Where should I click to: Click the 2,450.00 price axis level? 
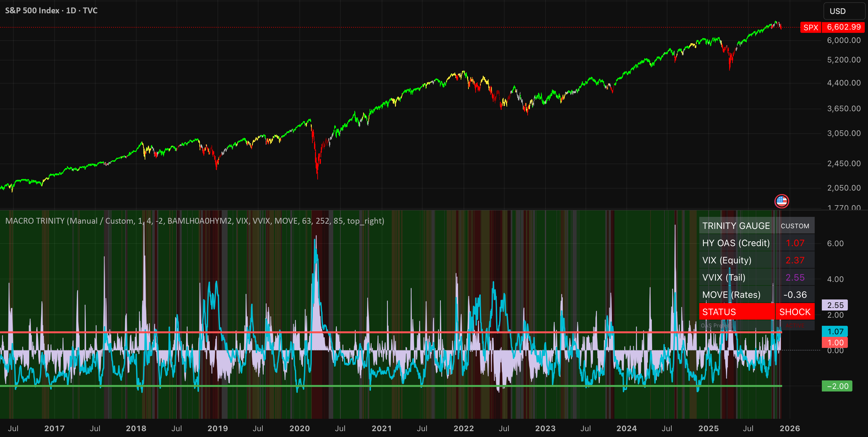(x=843, y=164)
